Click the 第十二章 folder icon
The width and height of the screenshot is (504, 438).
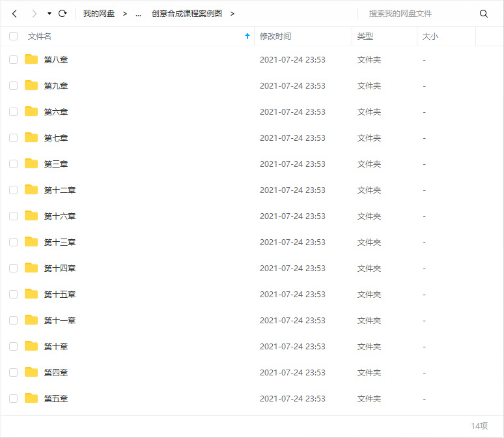point(31,190)
